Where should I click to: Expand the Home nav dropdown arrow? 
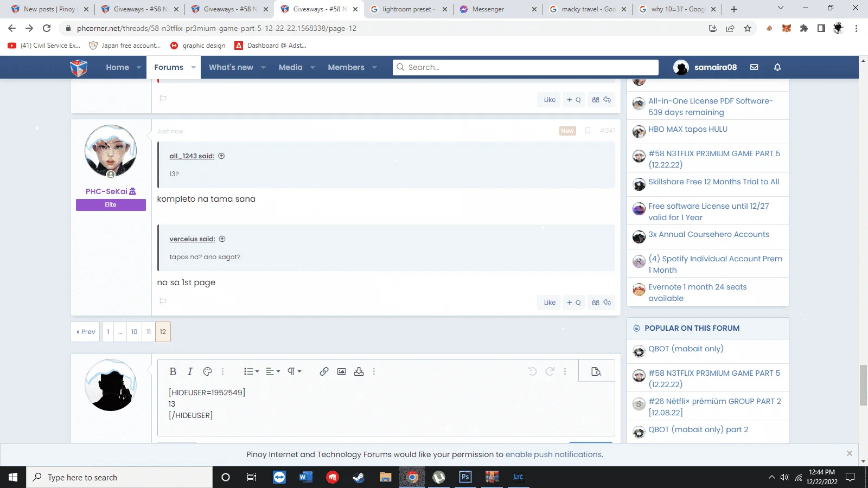pyautogui.click(x=139, y=67)
